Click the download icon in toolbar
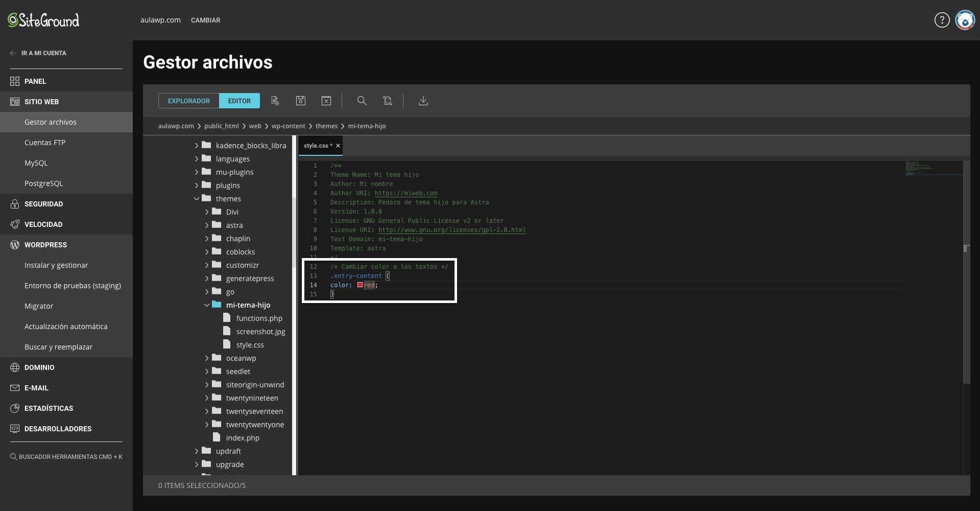This screenshot has height=511, width=980. 423,101
